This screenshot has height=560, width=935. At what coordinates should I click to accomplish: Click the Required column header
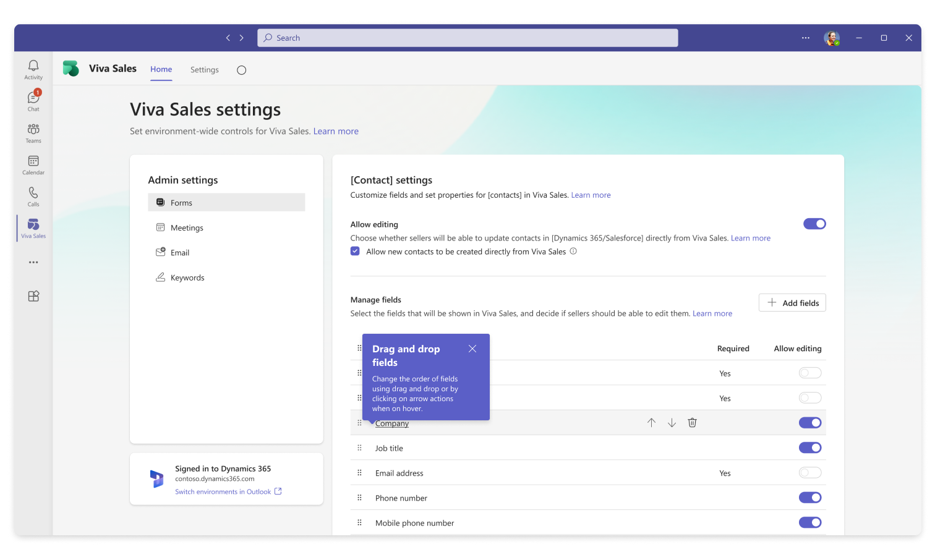tap(733, 349)
